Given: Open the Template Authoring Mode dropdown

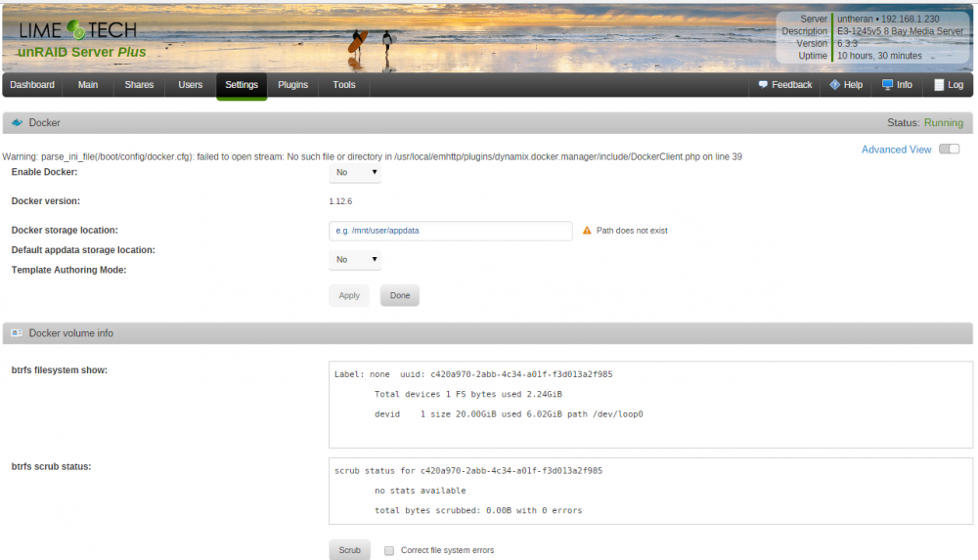Looking at the screenshot, I should (x=355, y=260).
